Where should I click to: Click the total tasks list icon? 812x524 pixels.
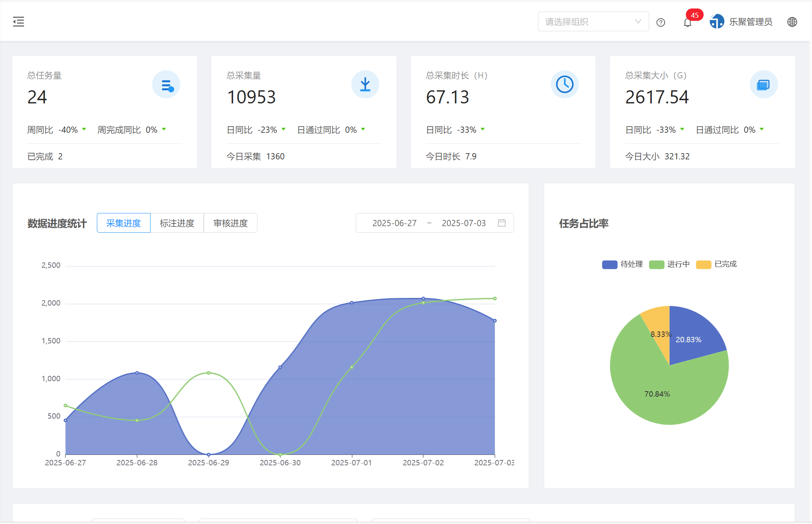(166, 85)
